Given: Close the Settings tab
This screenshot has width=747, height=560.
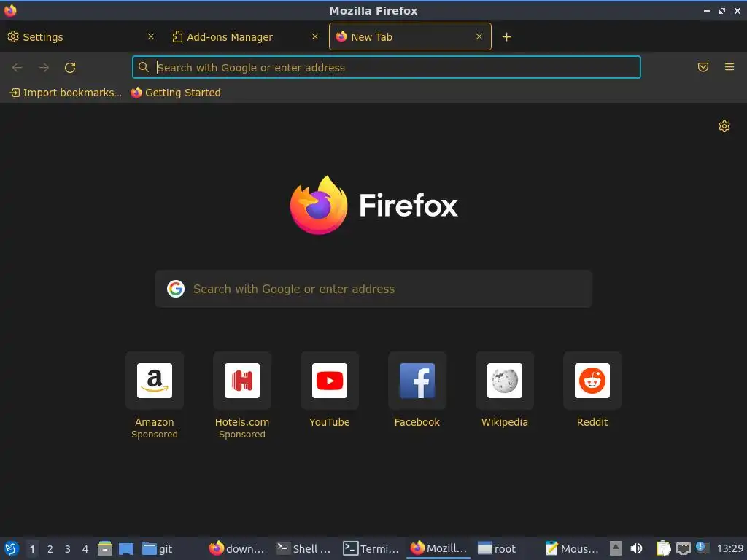Looking at the screenshot, I should click(151, 36).
